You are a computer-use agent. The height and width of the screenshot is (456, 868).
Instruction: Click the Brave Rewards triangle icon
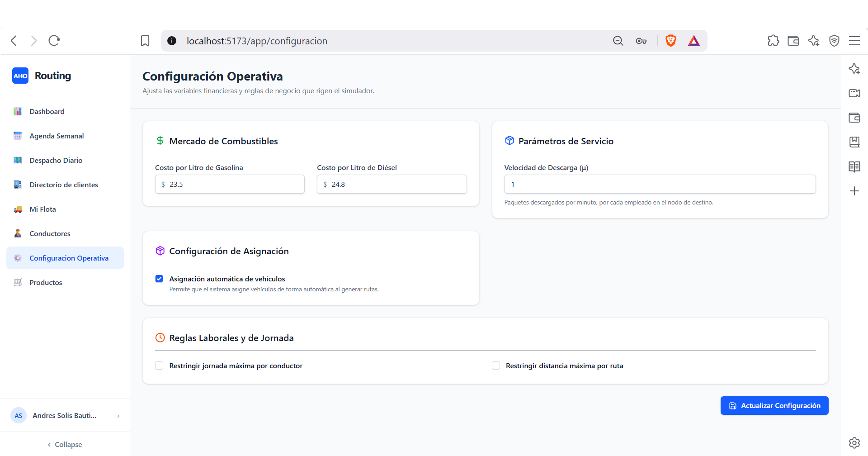[694, 41]
